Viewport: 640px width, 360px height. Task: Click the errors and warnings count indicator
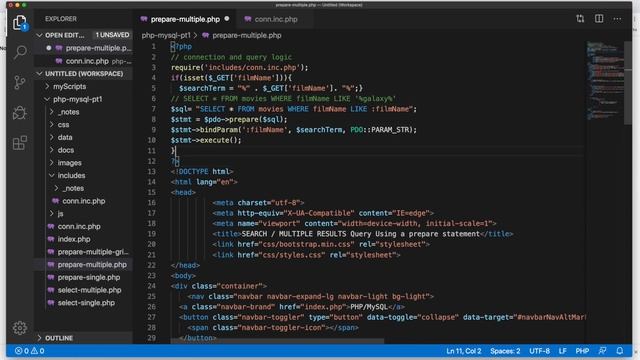tap(29, 351)
